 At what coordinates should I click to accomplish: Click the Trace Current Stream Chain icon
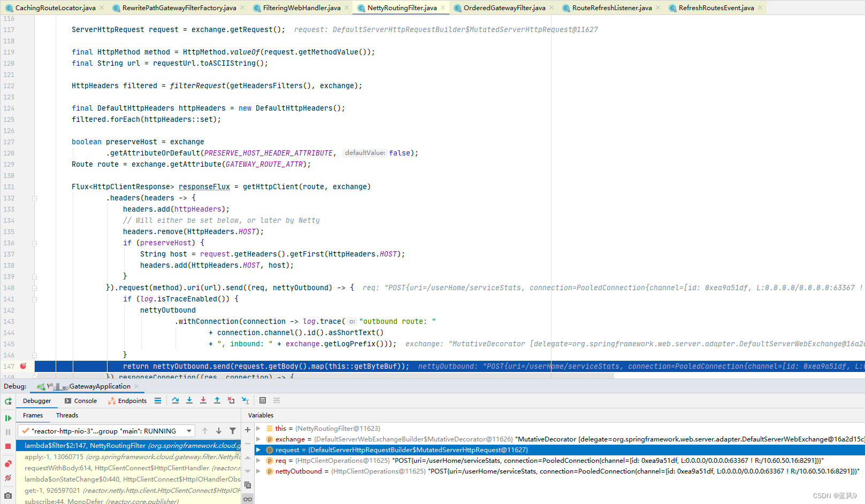point(277,400)
